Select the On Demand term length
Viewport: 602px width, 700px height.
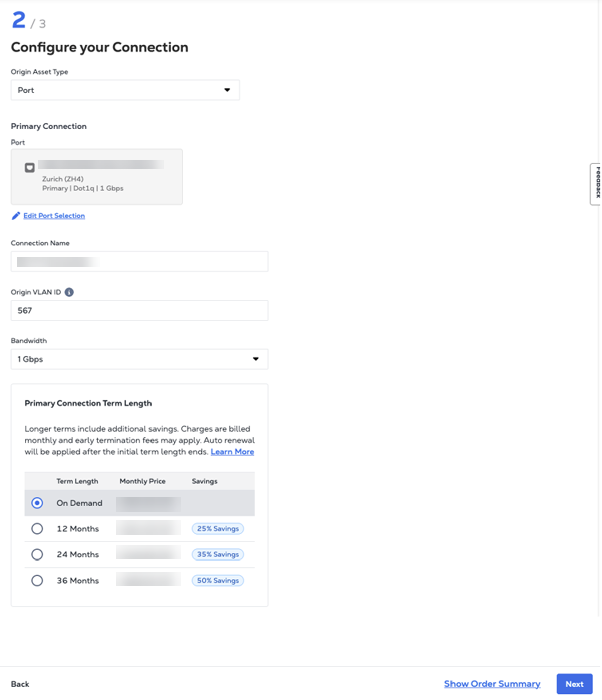click(x=37, y=503)
